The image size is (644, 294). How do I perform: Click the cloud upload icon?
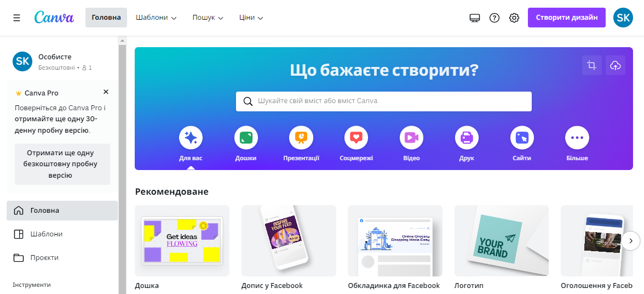pyautogui.click(x=616, y=65)
